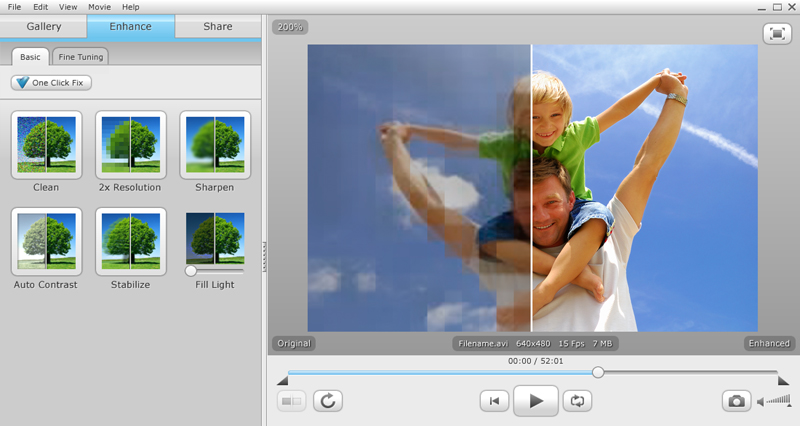Mute audio with the speaker icon
Image resolution: width=800 pixels, height=426 pixels.
pyautogui.click(x=760, y=402)
